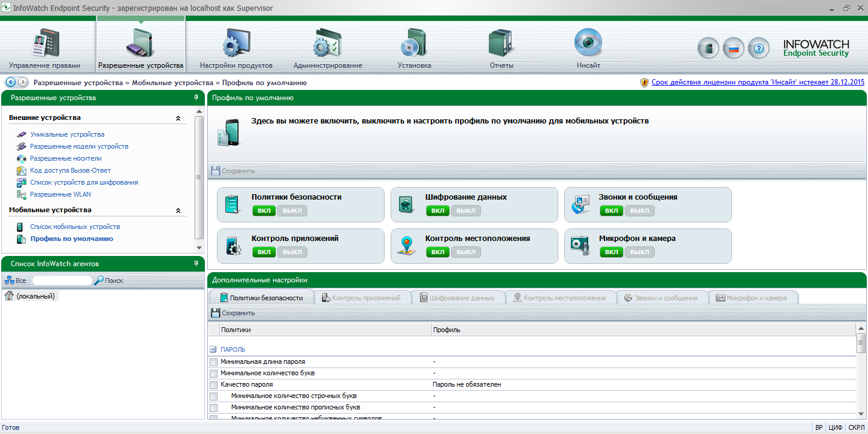Collapse the ПАРОЛЬ policy group

(213, 349)
